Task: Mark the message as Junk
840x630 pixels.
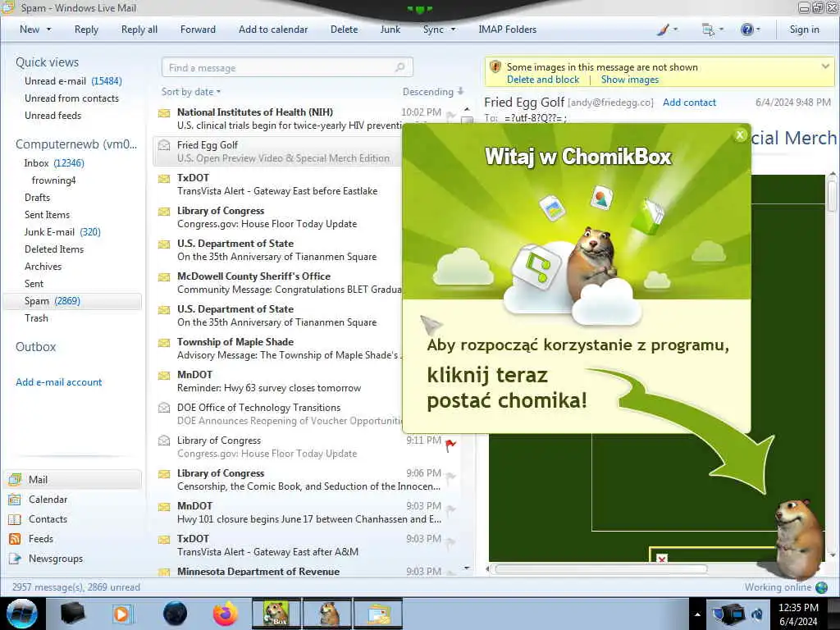Action: coord(390,30)
